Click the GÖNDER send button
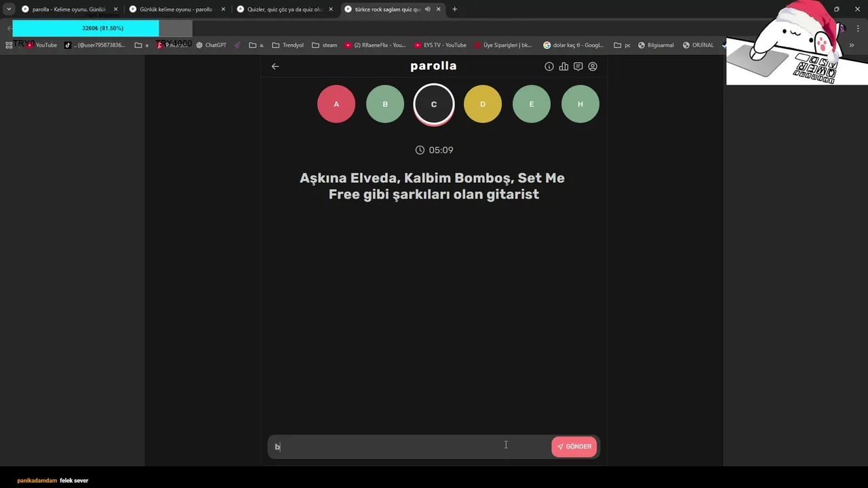Screen dimensions: 868x488 574,447
